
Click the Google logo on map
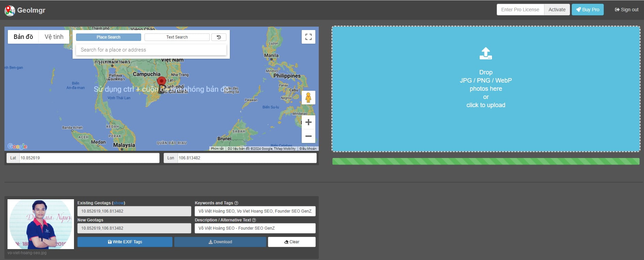(17, 146)
